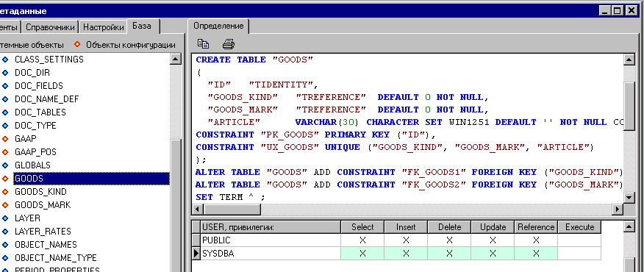Select DOC_TYPE in the object list
The height and width of the screenshot is (272, 644).
(35, 125)
